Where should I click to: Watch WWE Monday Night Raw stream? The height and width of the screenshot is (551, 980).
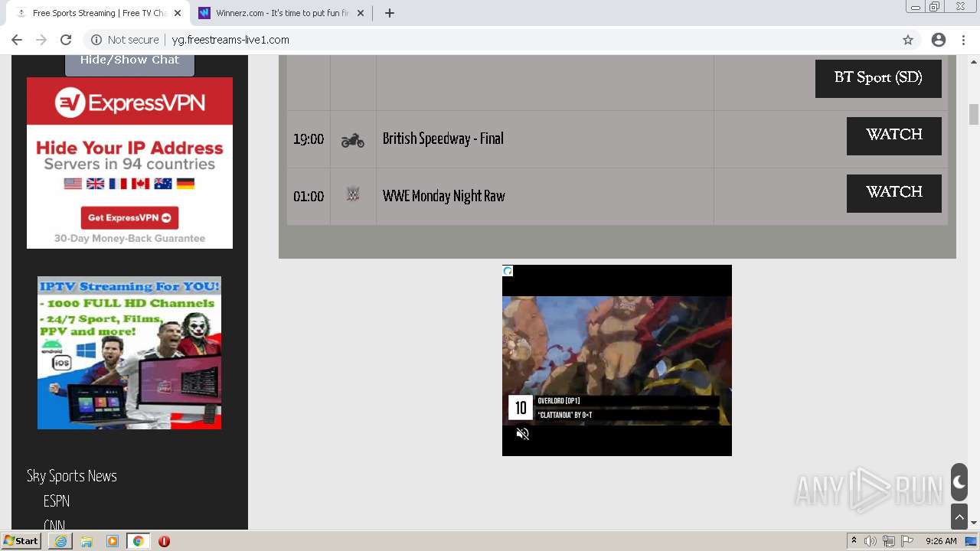point(893,193)
